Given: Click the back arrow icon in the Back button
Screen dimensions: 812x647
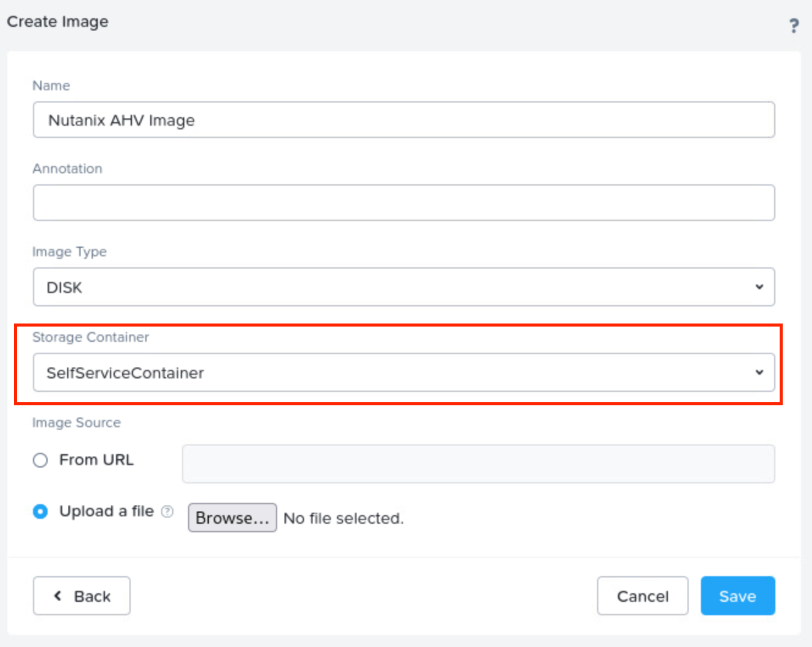Looking at the screenshot, I should pos(57,596).
